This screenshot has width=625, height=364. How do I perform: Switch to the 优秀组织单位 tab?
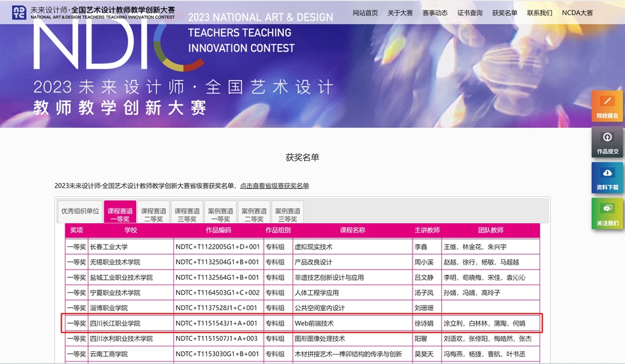tap(80, 211)
